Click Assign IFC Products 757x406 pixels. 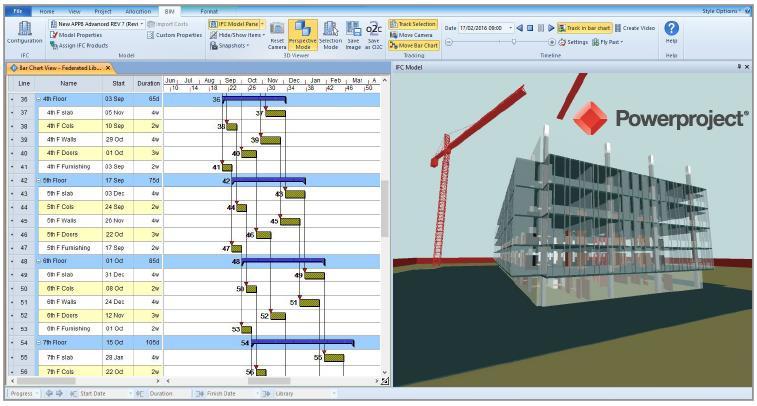pos(79,45)
